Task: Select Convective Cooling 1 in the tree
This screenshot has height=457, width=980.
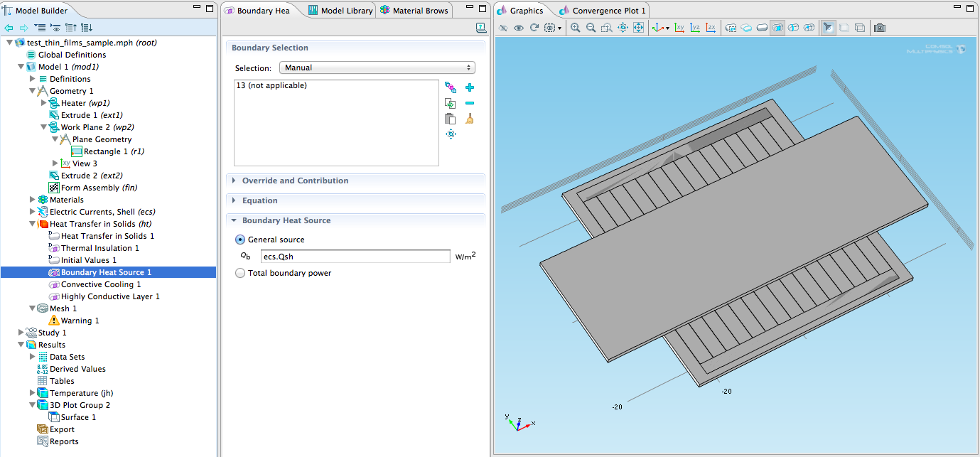Action: click(x=100, y=284)
